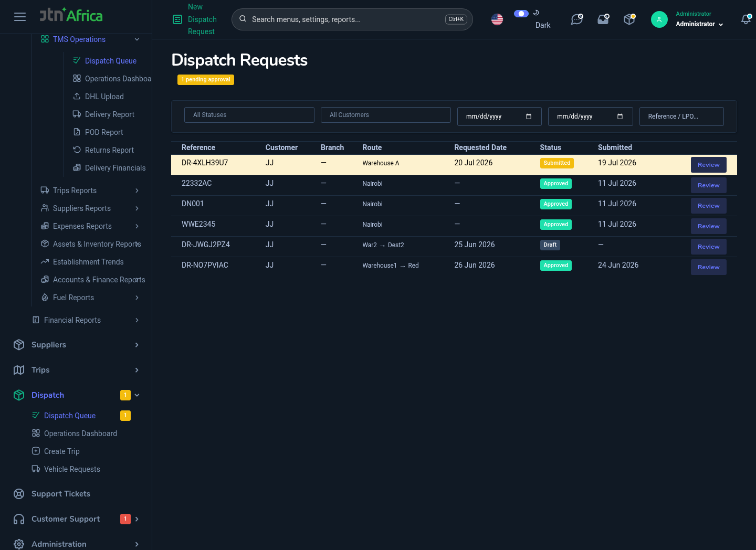Viewport: 756px width, 550px height.
Task: Expand the Customer Support section chevron
Action: click(137, 519)
